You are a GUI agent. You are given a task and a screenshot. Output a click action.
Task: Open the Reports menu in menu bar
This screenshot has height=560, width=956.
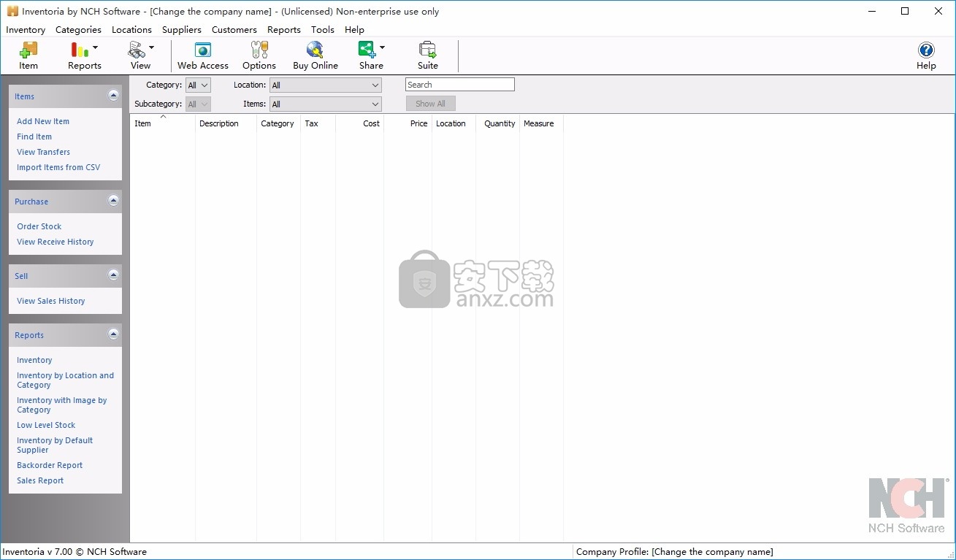(284, 30)
